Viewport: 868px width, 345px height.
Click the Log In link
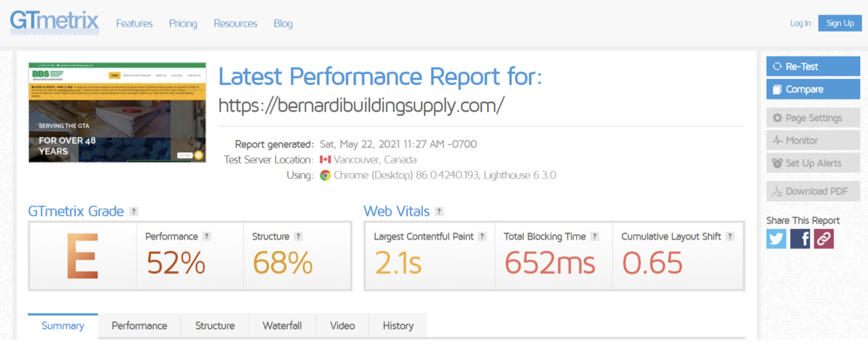coord(800,23)
